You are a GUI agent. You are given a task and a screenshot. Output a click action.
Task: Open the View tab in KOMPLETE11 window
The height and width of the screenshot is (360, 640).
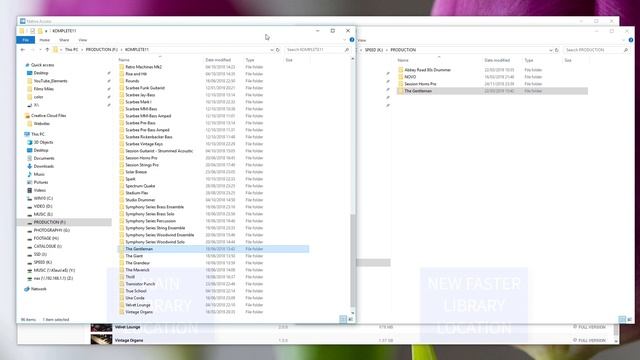83,40
